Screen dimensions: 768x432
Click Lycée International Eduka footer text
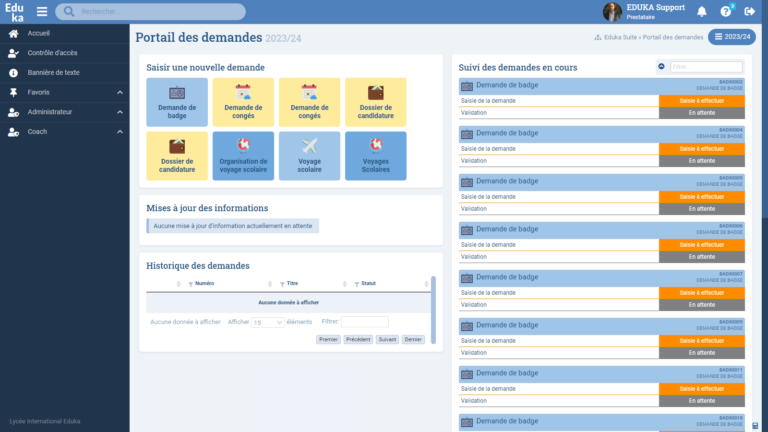[45, 421]
